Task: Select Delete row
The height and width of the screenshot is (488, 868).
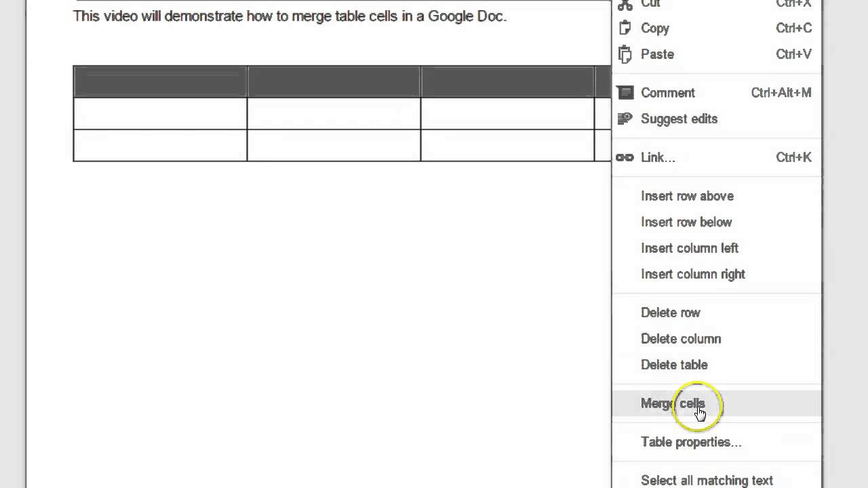Action: click(x=717, y=312)
